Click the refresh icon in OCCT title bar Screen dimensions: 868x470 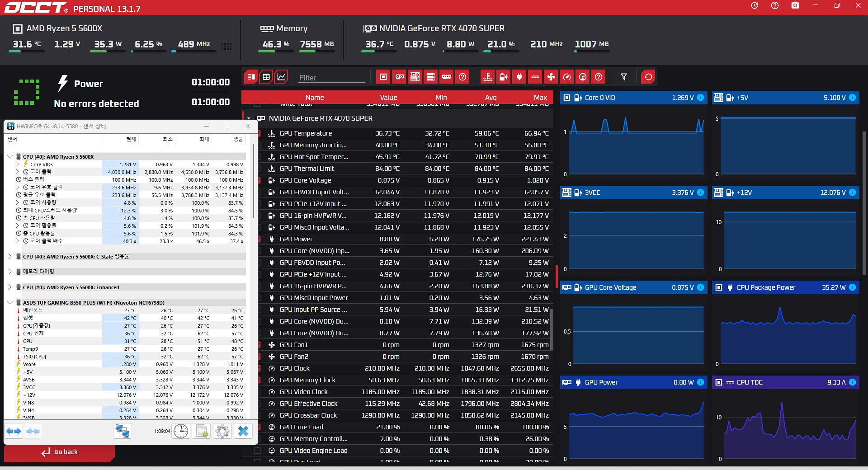click(755, 5)
